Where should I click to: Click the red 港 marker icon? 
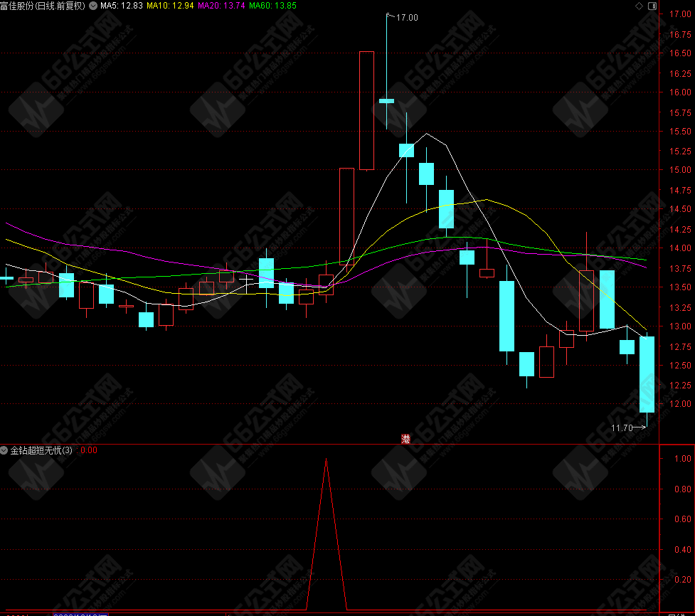(405, 439)
